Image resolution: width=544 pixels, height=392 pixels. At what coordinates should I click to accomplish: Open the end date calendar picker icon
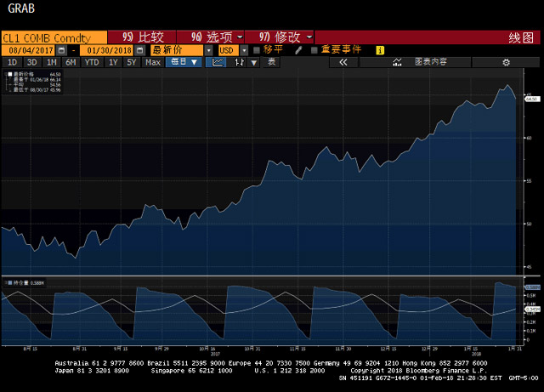141,50
